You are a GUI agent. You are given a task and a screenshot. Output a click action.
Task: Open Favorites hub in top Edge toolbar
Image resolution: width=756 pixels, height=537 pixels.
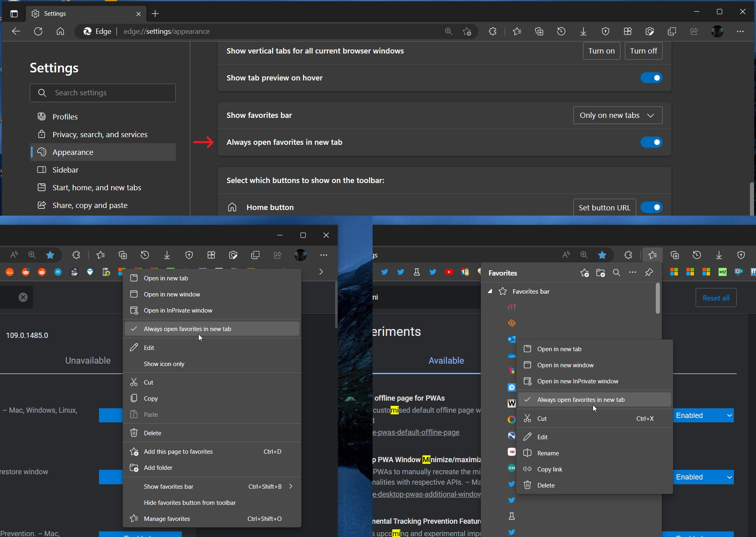point(517,31)
